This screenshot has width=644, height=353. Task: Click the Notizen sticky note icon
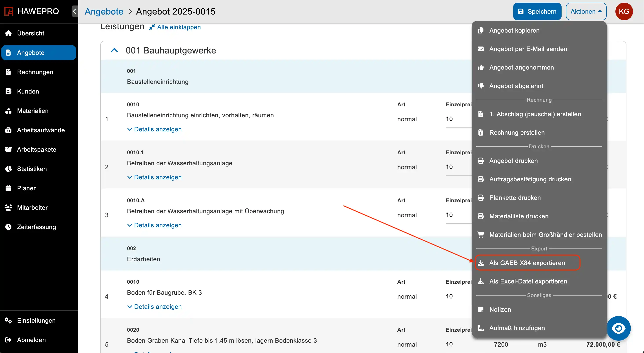pos(480,309)
